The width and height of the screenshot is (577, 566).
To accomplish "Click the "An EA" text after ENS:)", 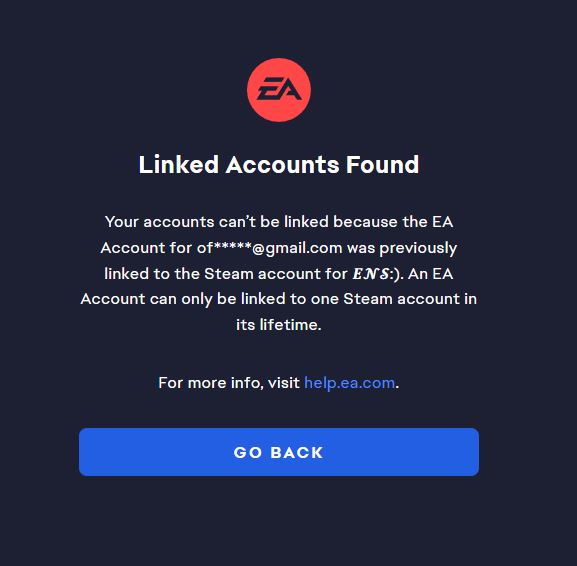I will click(x=431, y=274).
